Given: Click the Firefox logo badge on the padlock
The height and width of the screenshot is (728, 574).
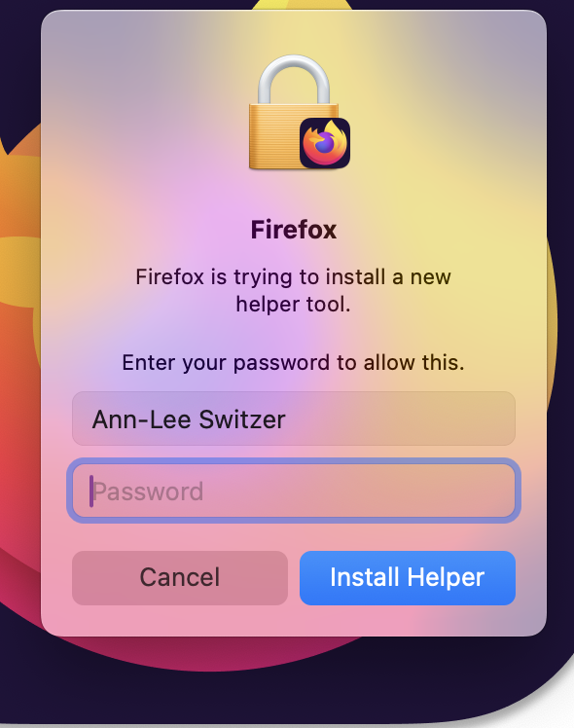Looking at the screenshot, I should click(x=325, y=143).
